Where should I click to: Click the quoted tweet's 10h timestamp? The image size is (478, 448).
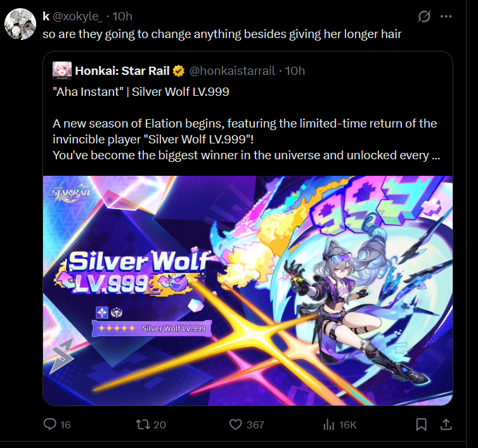pos(295,71)
